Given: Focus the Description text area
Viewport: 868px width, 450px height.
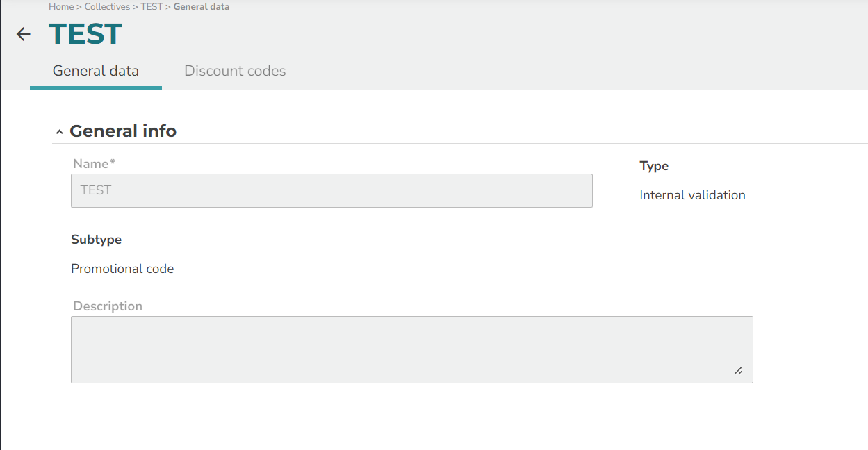Looking at the screenshot, I should tap(412, 349).
